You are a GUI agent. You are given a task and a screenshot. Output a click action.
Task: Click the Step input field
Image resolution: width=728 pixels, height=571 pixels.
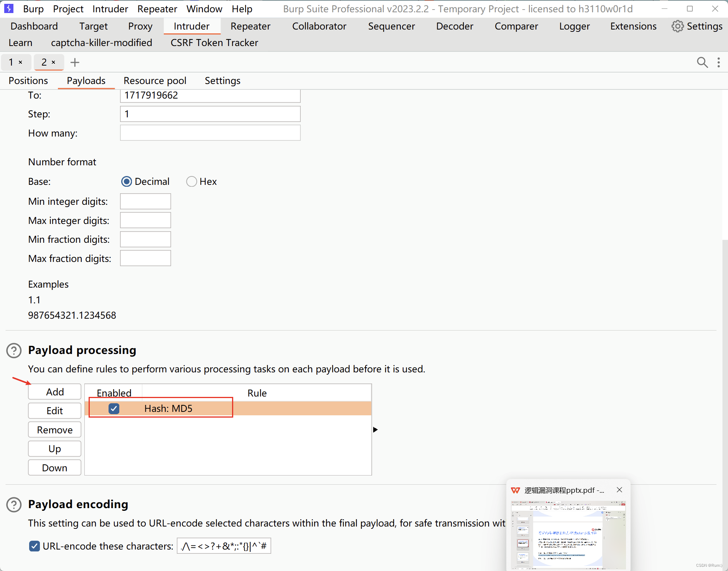click(210, 114)
